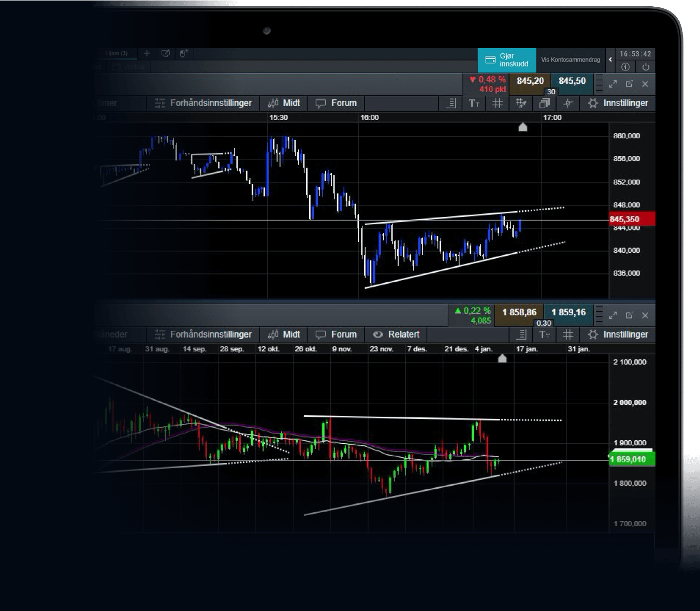Image resolution: width=700 pixels, height=611 pixels.
Task: Collapse side panel with the left arrow
Action: pos(610,60)
